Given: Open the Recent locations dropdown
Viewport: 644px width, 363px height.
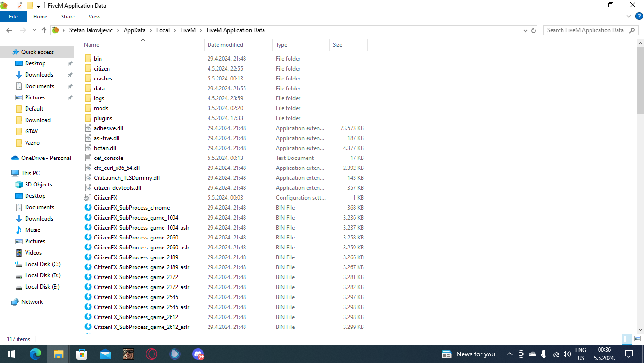Looking at the screenshot, I should click(34, 30).
